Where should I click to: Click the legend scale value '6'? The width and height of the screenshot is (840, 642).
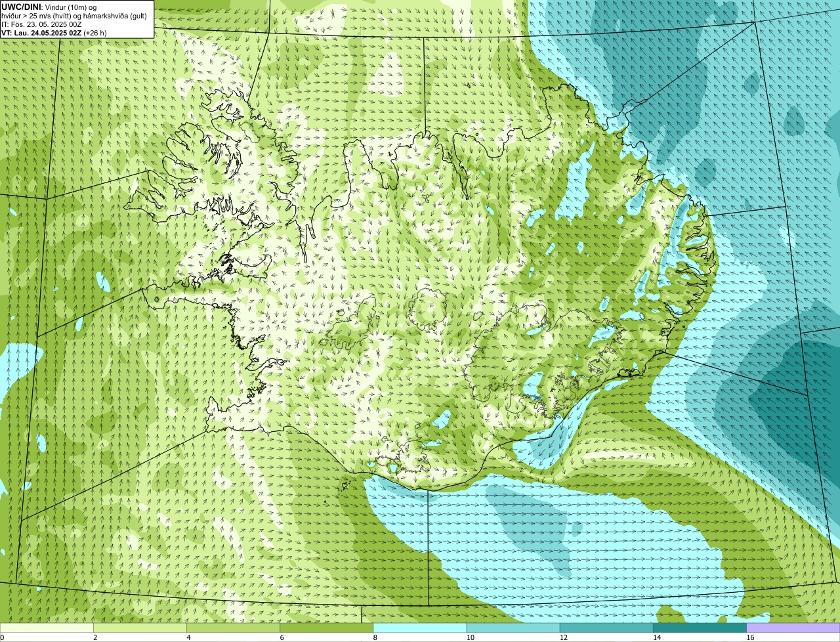pos(282,637)
